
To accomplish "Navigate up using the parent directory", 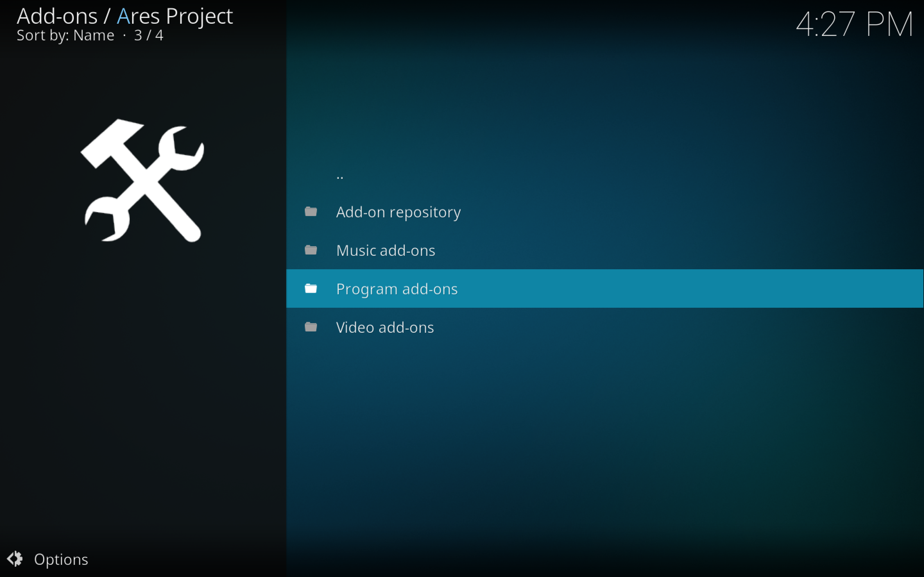I will click(341, 173).
